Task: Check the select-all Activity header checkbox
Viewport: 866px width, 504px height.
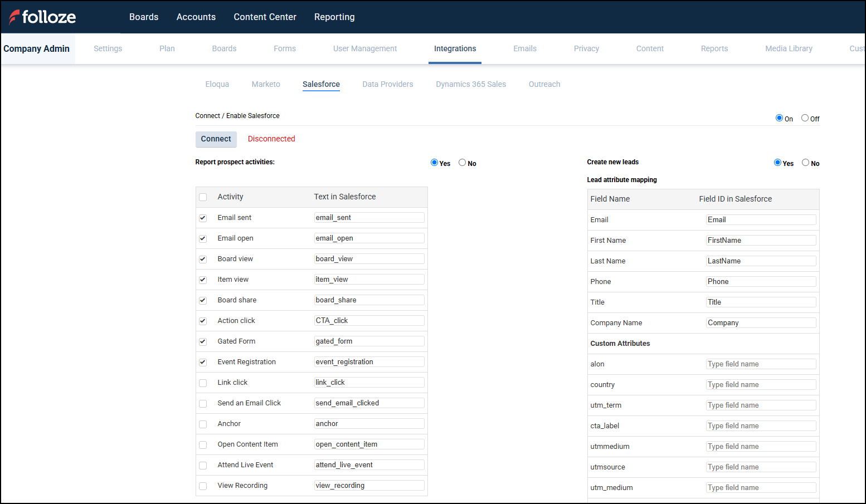Action: 203,197
